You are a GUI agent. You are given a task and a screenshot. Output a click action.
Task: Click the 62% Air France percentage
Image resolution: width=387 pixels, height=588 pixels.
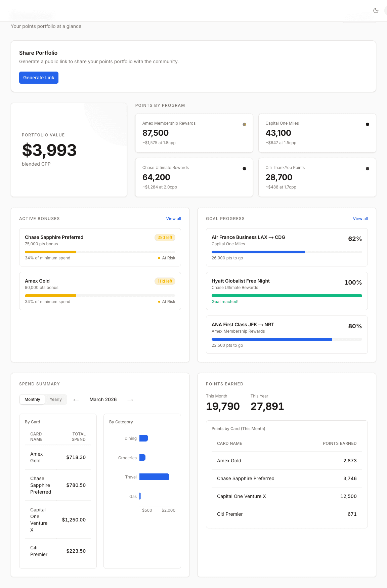tap(355, 239)
